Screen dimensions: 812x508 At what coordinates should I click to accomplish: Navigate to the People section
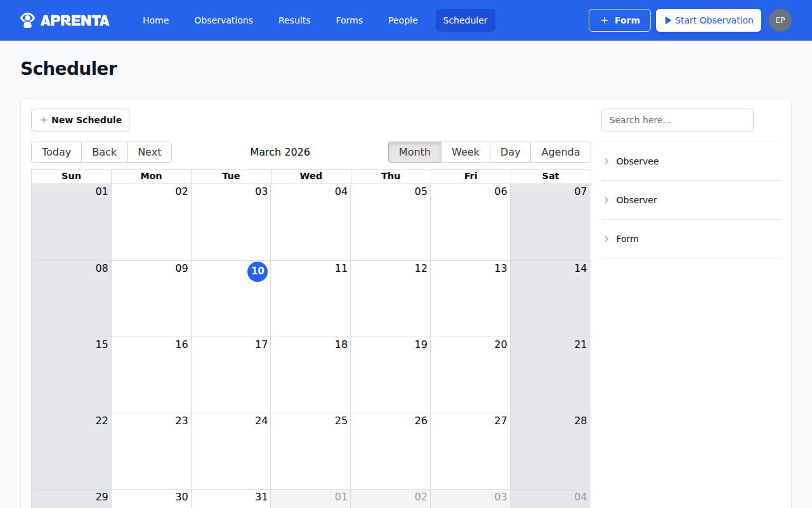coord(403,20)
